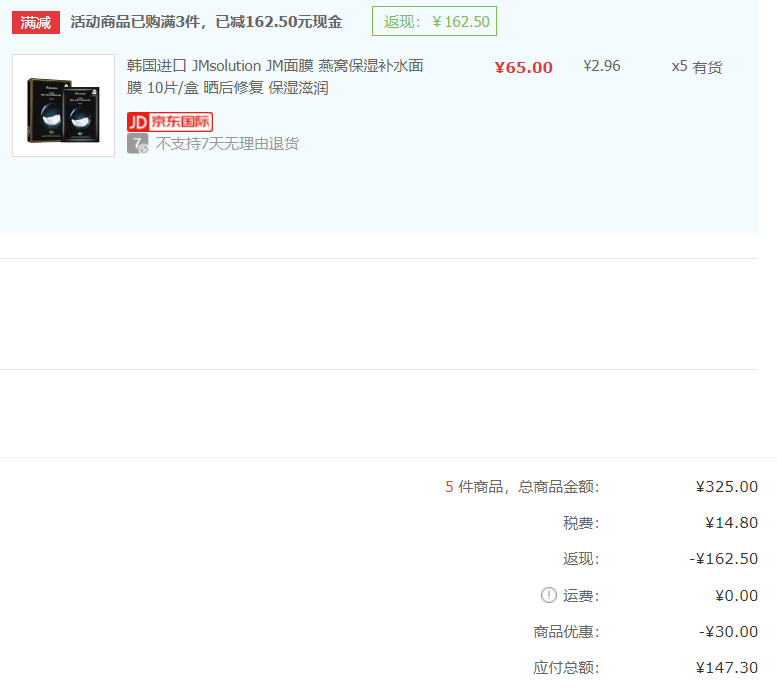
Task: Click the 7-day no-return icon
Action: click(x=138, y=144)
